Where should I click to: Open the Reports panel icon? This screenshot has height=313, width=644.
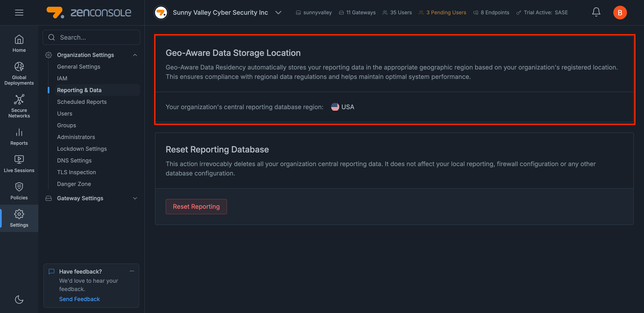click(19, 133)
